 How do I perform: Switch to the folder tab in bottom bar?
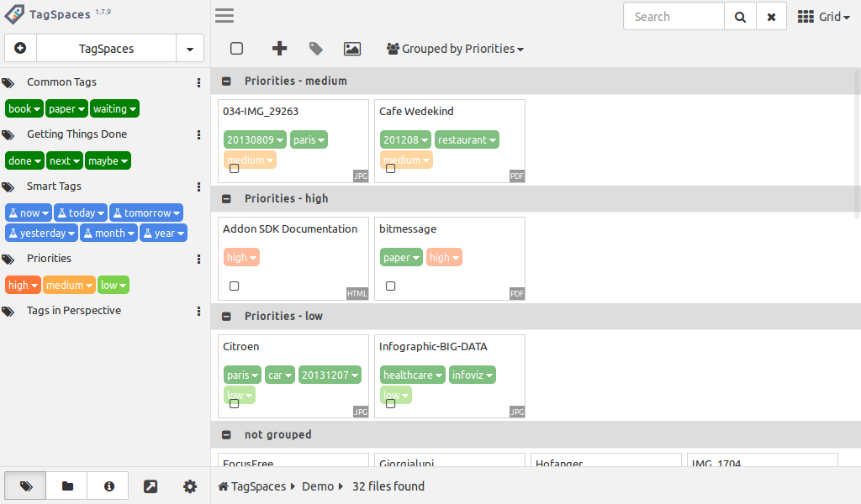(x=67, y=486)
